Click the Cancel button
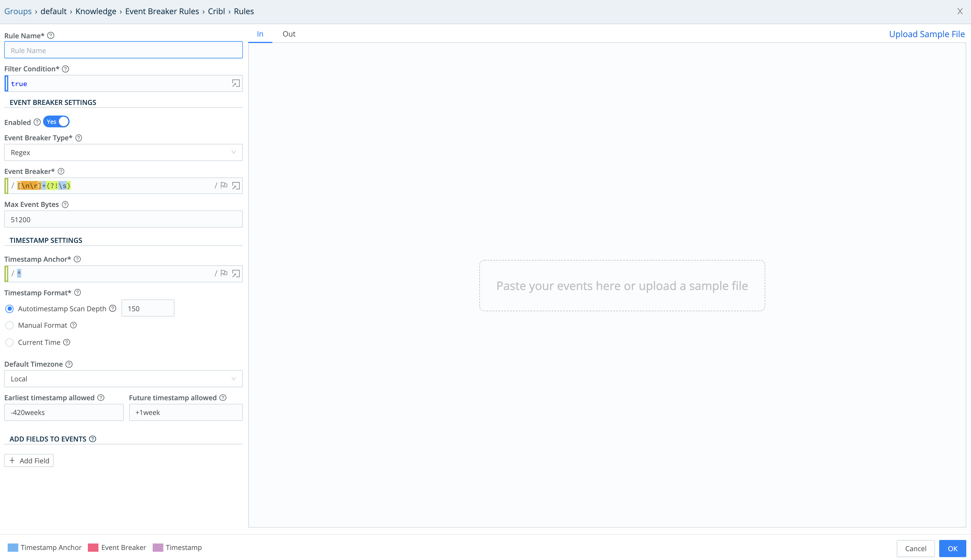Viewport: 971px width, 560px height. [x=916, y=549]
